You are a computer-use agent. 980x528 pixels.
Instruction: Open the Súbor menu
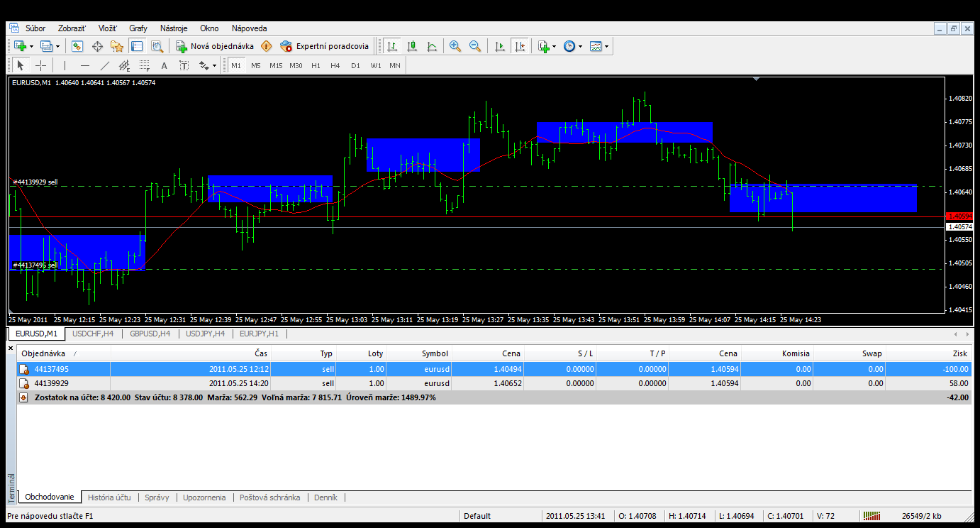tap(35, 28)
